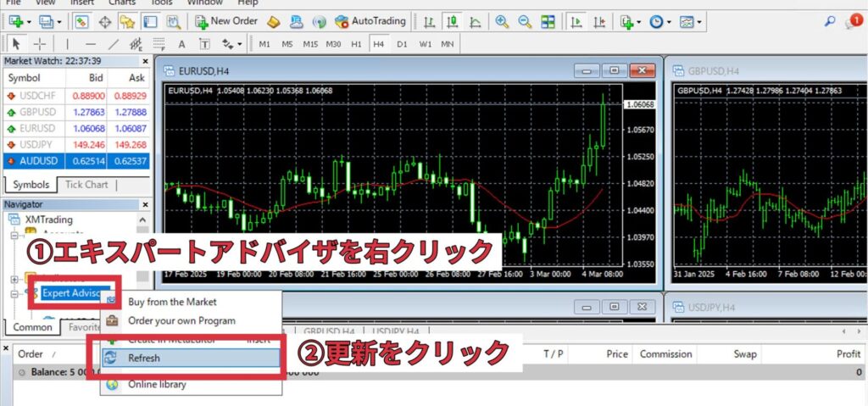Open the Strategy Tester icon
The image size is (868, 406).
coord(172,21)
